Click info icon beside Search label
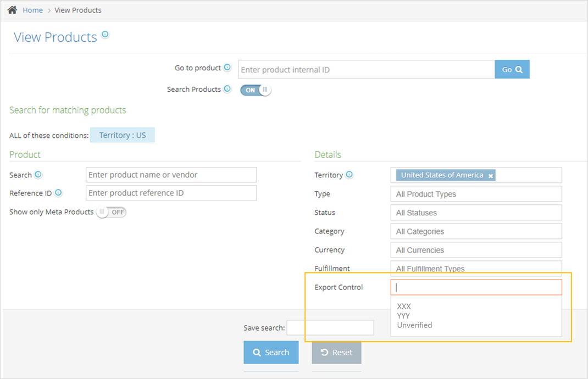The image size is (588, 379). tap(38, 175)
